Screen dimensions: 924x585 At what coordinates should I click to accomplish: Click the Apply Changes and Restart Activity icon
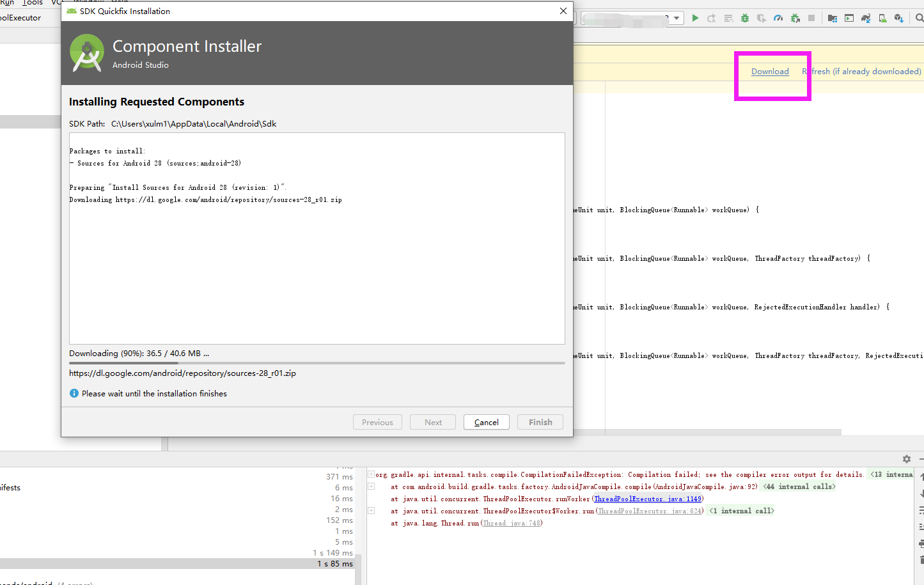click(x=712, y=18)
